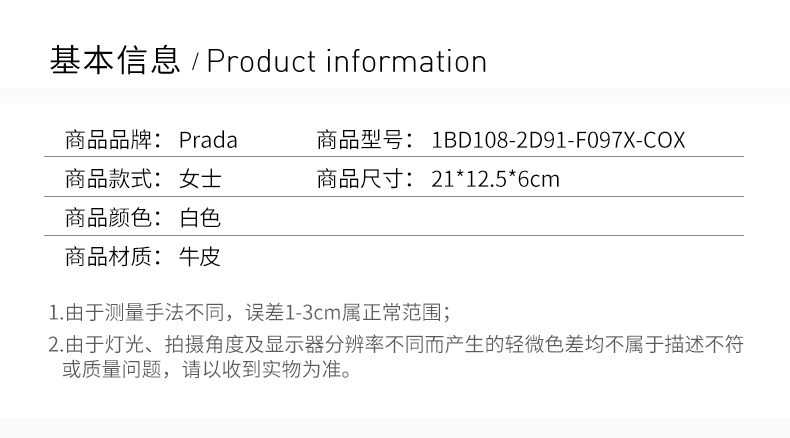This screenshot has height=438, width=790.
Task: Click the Product information subtitle text
Action: 347,61
